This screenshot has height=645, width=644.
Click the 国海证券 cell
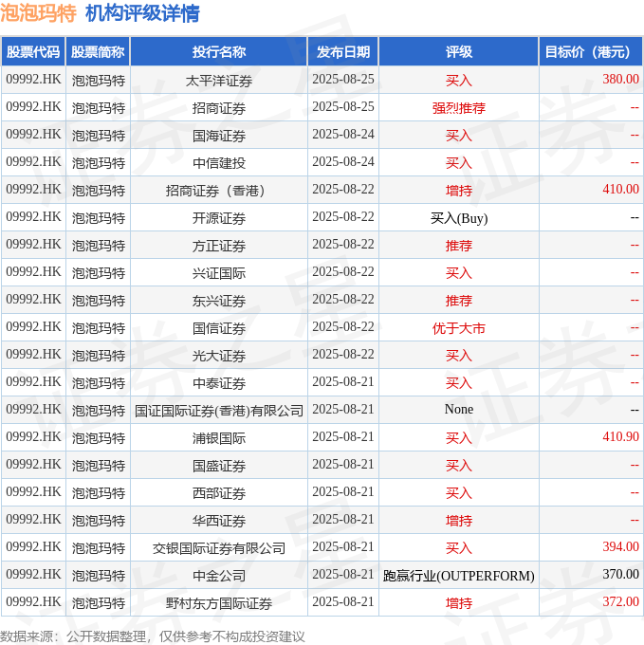[219, 136]
